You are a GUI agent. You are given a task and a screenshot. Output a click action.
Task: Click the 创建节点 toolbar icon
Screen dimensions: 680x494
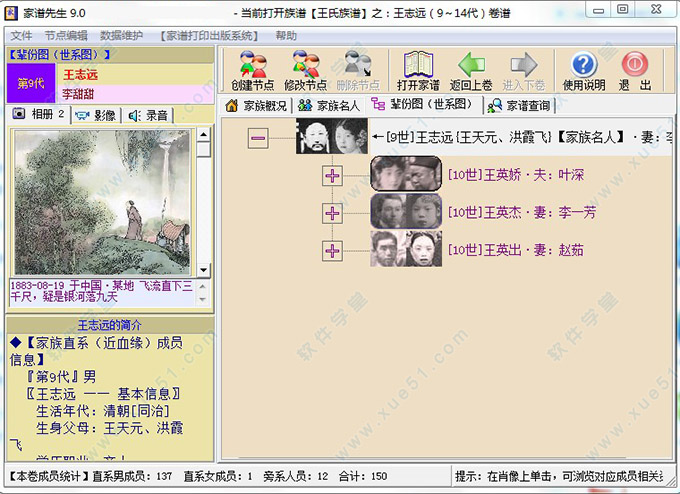[x=252, y=70]
